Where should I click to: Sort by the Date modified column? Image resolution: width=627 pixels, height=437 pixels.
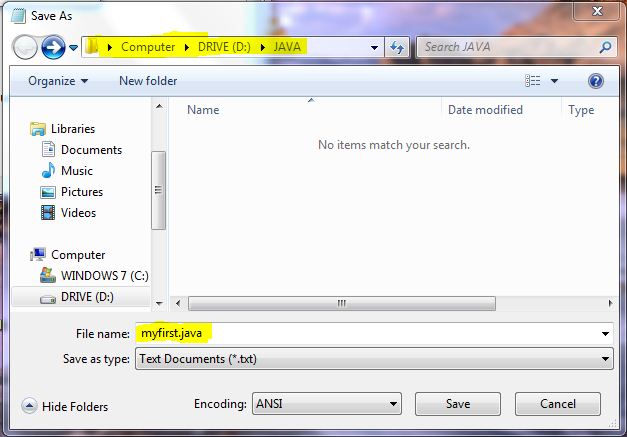pos(485,110)
